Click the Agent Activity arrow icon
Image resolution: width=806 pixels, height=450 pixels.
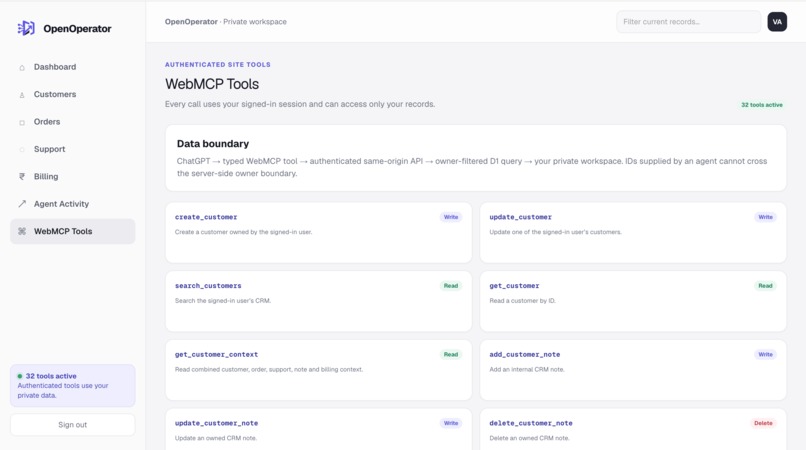coord(22,204)
